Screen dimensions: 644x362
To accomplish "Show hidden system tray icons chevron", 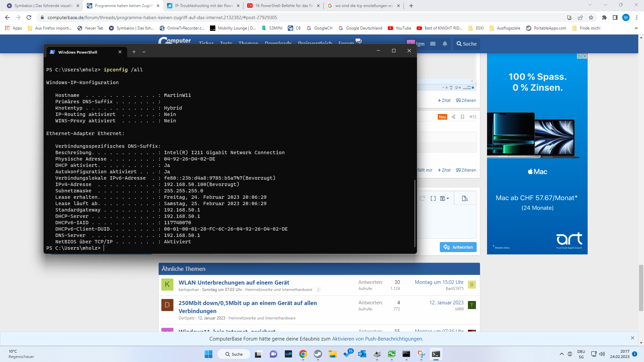I will pos(561,354).
